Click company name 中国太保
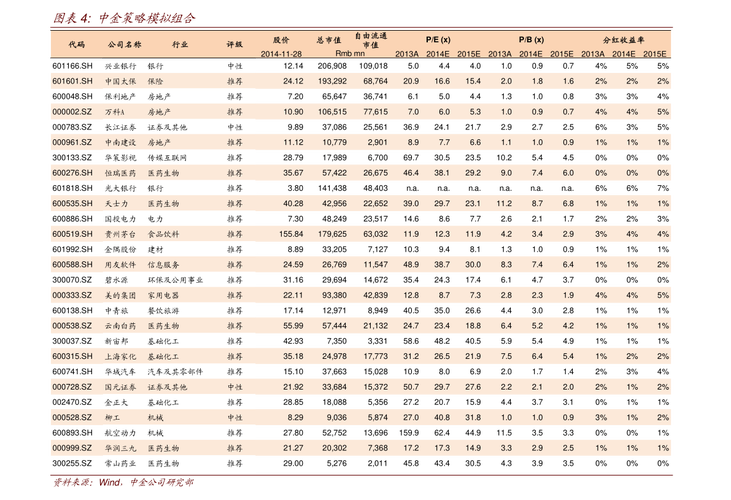The height and width of the screenshot is (500, 731). (120, 82)
